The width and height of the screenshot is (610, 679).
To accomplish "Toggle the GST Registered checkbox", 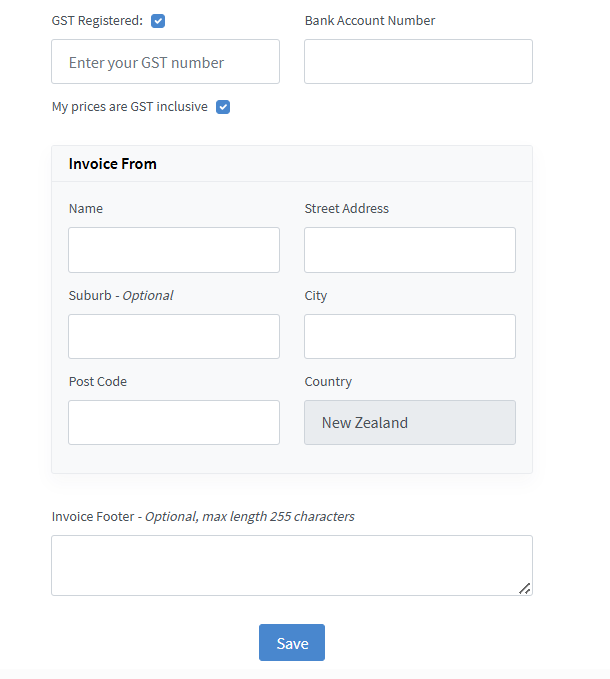I will (x=158, y=21).
